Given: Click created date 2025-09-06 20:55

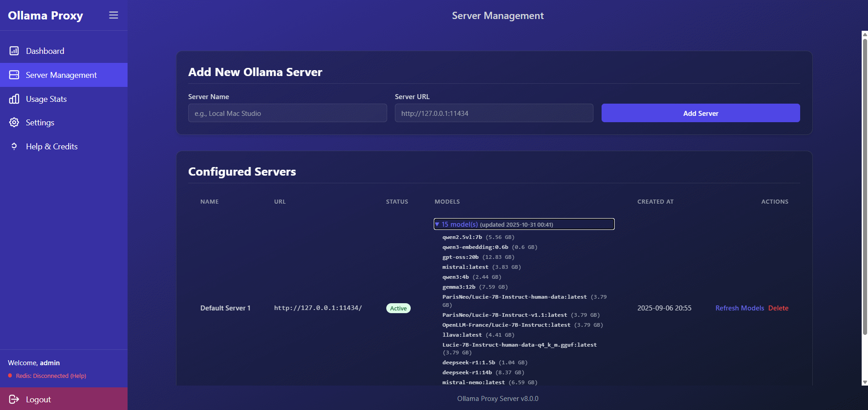Looking at the screenshot, I should pyautogui.click(x=664, y=308).
